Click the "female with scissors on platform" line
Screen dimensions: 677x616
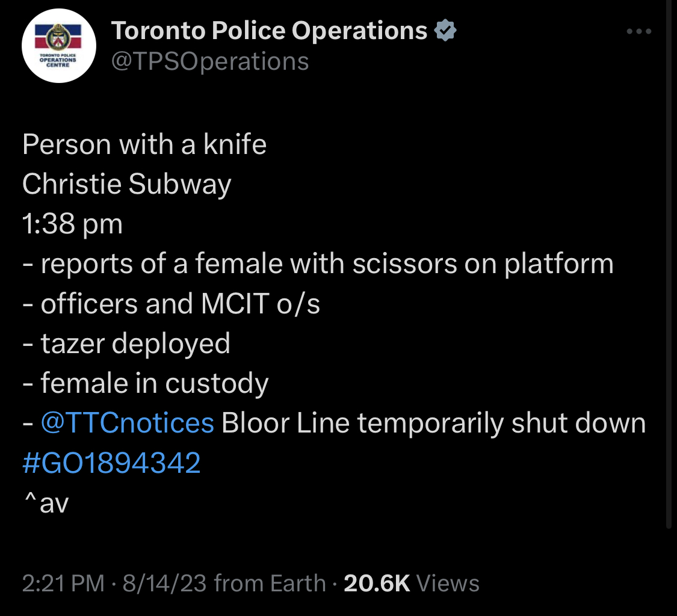pos(327,264)
